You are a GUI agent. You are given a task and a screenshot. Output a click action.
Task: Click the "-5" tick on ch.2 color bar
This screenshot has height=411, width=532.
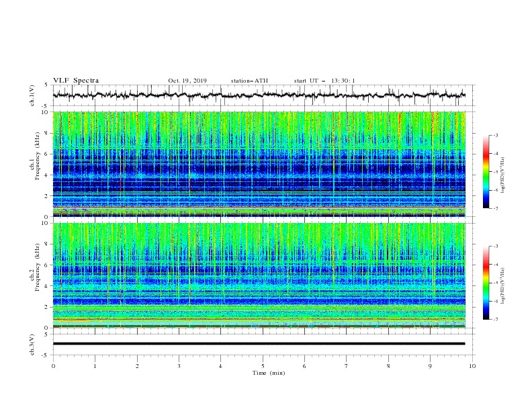click(495, 283)
